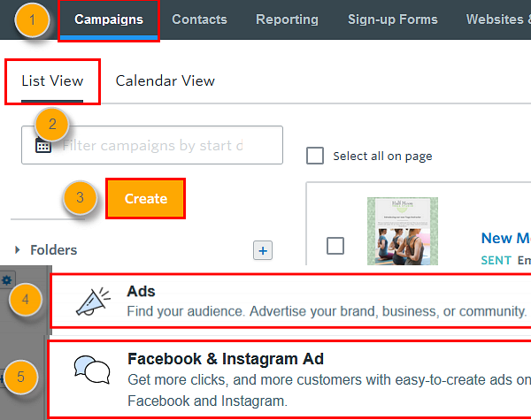531x420 pixels.
Task: Open the New campaign title link
Action: tap(506, 238)
